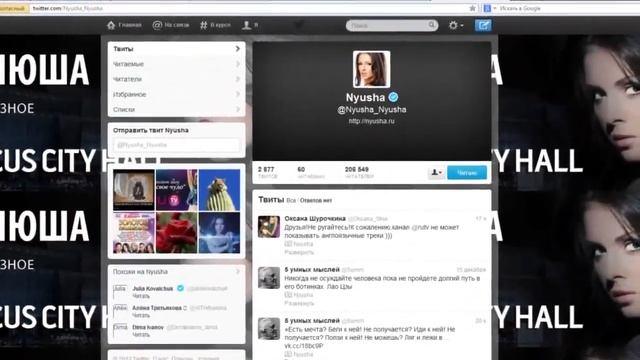Image resolution: width=640 pixels, height=360 pixels.
Task: Expand Оксана Шурочкина tweet via Развернуть
Action: tap(299, 252)
